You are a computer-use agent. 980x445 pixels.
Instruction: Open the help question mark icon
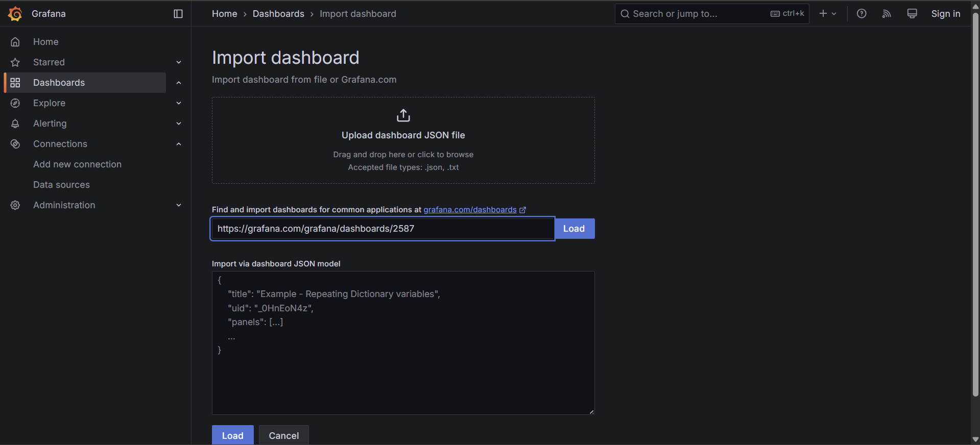pyautogui.click(x=862, y=14)
